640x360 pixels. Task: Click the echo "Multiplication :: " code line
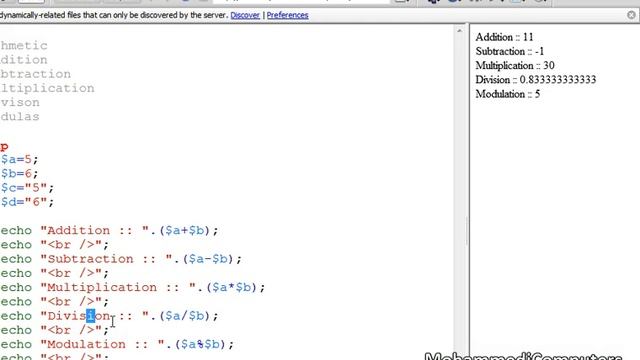(133, 287)
